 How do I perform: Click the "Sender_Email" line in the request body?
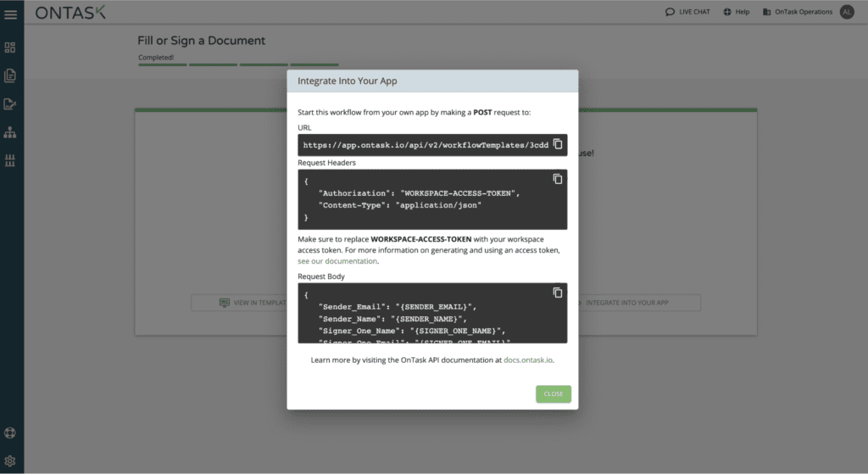(x=398, y=307)
